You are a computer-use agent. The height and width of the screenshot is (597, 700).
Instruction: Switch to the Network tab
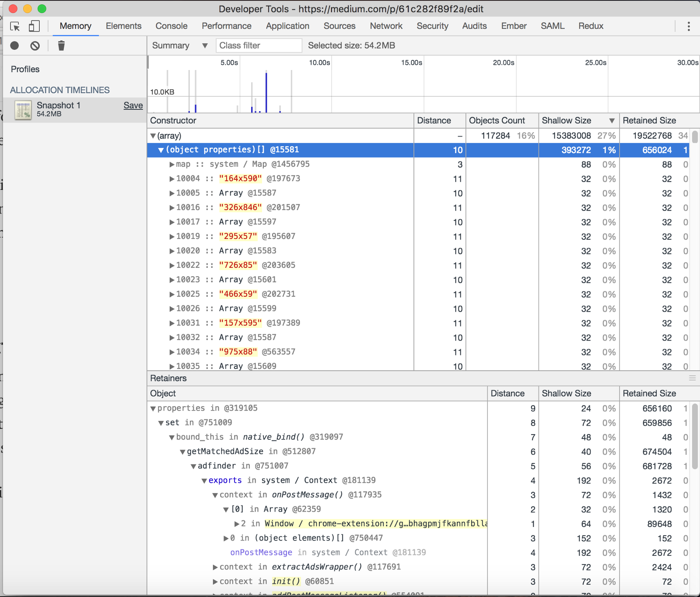coord(386,26)
